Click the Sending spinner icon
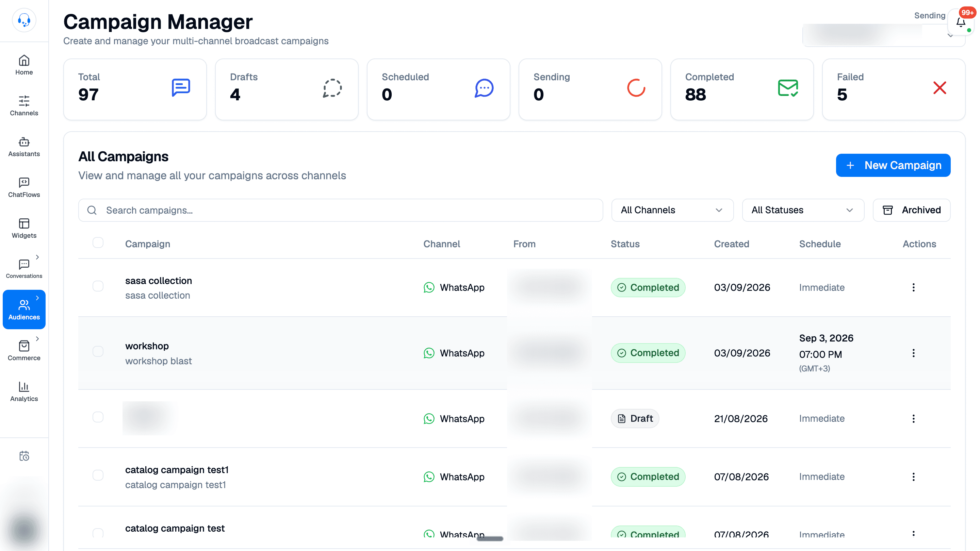 click(636, 88)
